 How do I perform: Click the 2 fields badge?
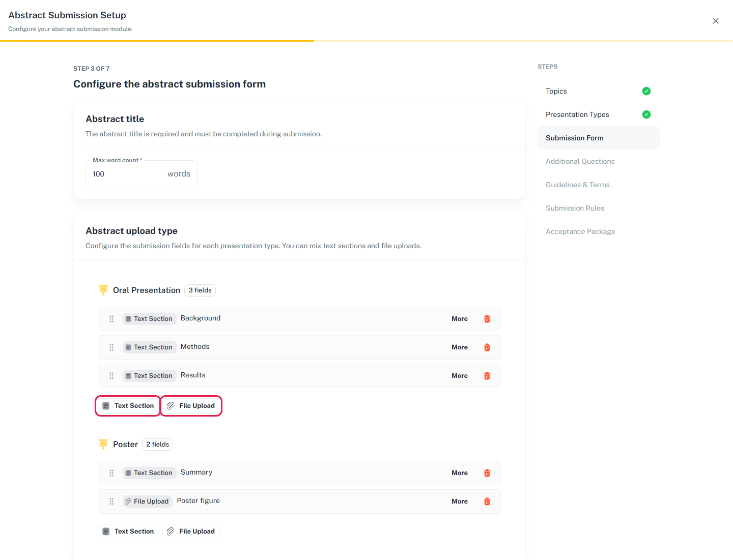tap(158, 445)
